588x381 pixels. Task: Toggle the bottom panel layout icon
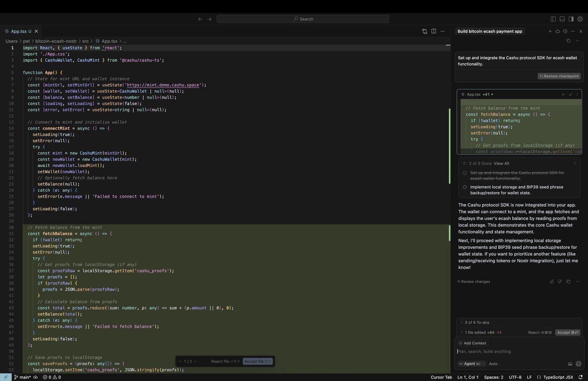pyautogui.click(x=562, y=19)
